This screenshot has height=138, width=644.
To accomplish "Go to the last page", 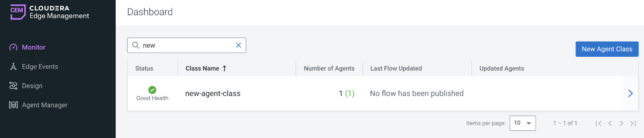I will [x=633, y=123].
